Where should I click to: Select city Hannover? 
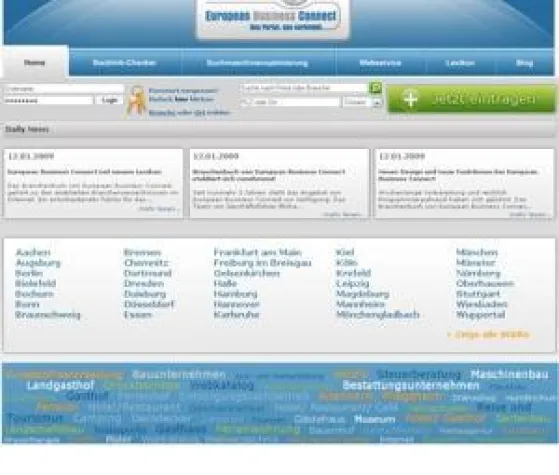[x=236, y=305]
